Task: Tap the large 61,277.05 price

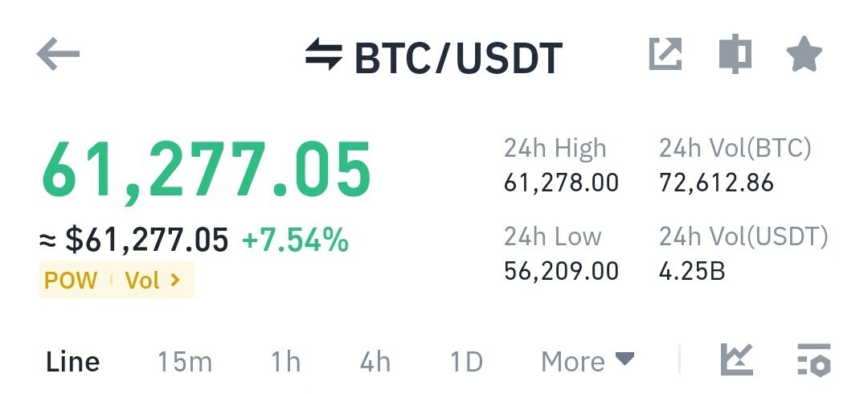Action: (206, 170)
